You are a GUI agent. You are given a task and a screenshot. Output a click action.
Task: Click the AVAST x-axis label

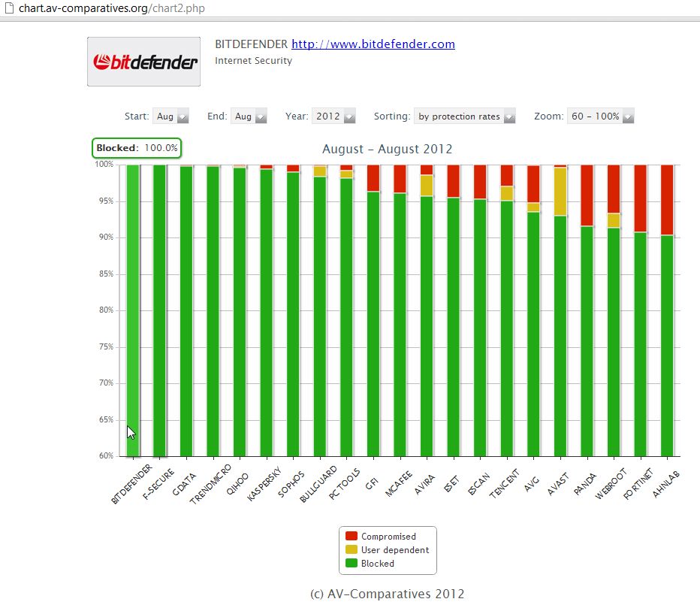click(558, 483)
